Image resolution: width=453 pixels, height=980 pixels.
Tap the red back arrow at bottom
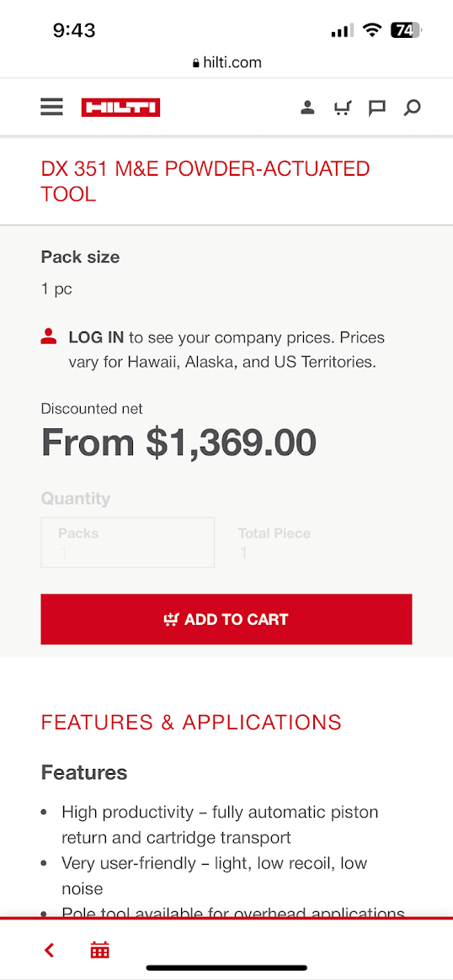click(50, 951)
